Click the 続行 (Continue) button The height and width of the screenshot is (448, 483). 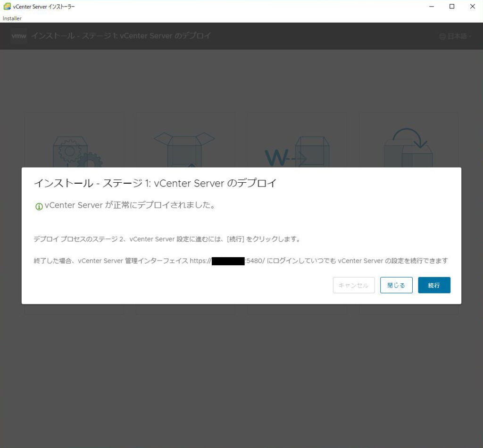(434, 285)
